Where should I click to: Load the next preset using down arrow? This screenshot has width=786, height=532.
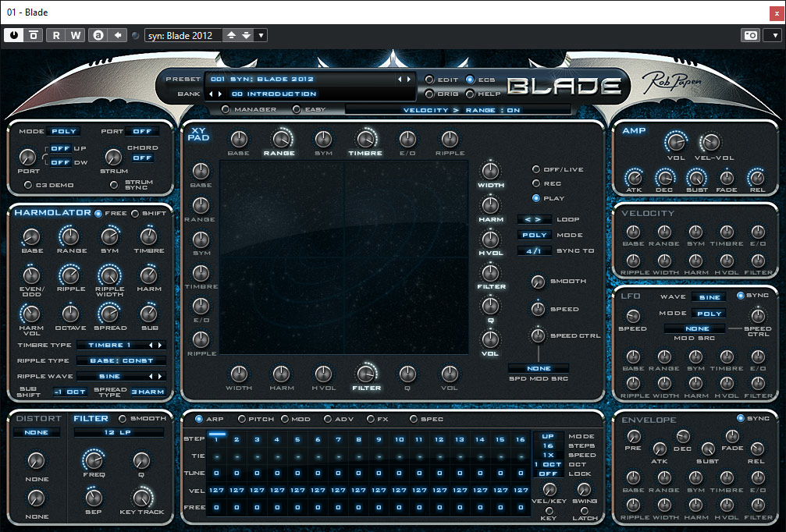[x=247, y=35]
